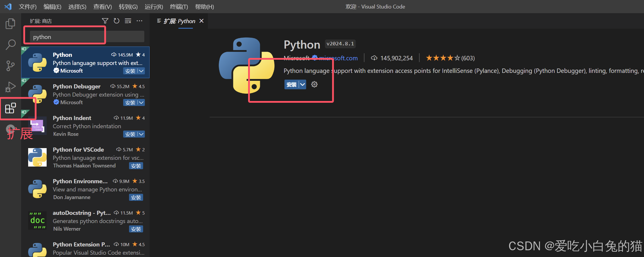
Task: Open the 查看(V) menu
Action: tap(103, 6)
